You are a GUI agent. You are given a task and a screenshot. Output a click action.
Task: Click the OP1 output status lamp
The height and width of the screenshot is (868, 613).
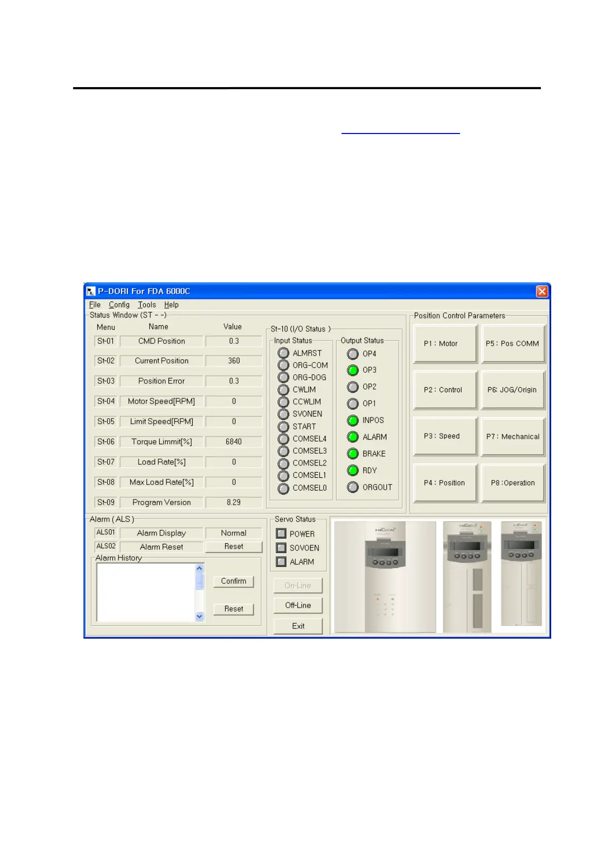point(353,404)
